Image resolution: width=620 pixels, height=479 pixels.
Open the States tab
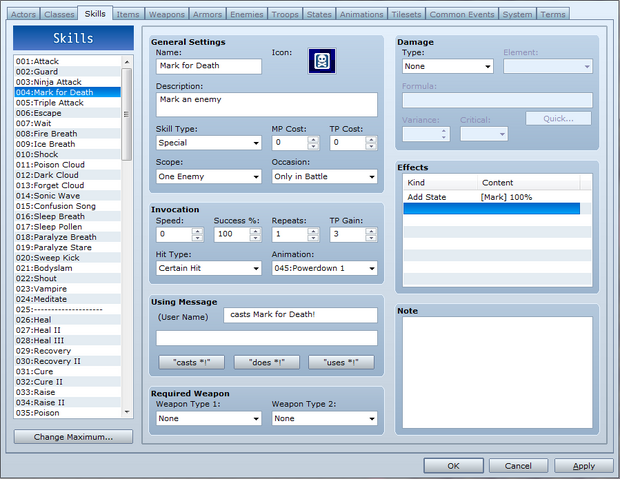(319, 14)
